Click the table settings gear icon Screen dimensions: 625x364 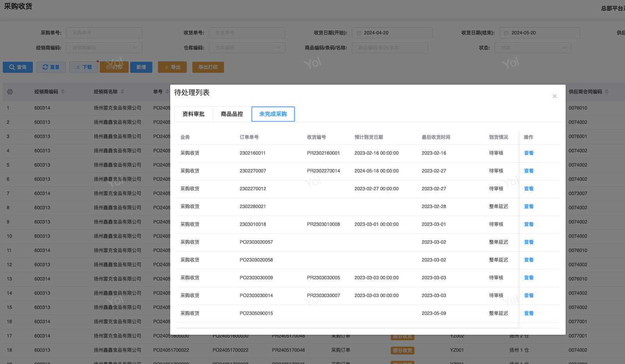(10, 92)
